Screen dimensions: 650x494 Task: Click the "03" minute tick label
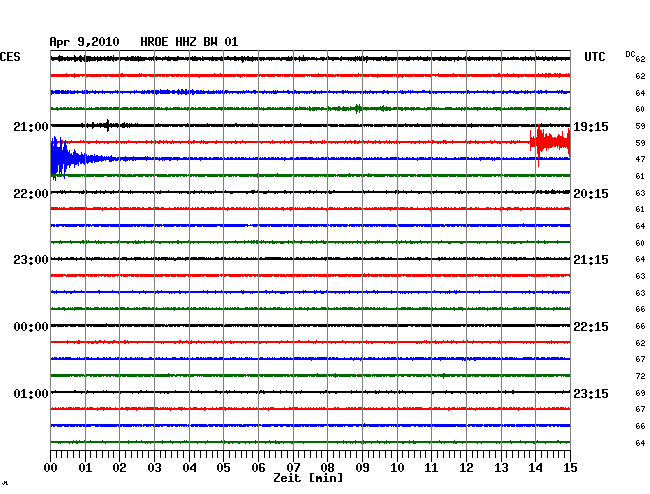(154, 467)
